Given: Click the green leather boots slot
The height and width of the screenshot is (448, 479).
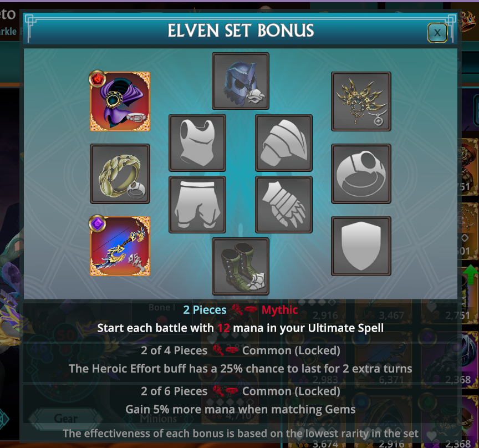Looking at the screenshot, I should 241,266.
